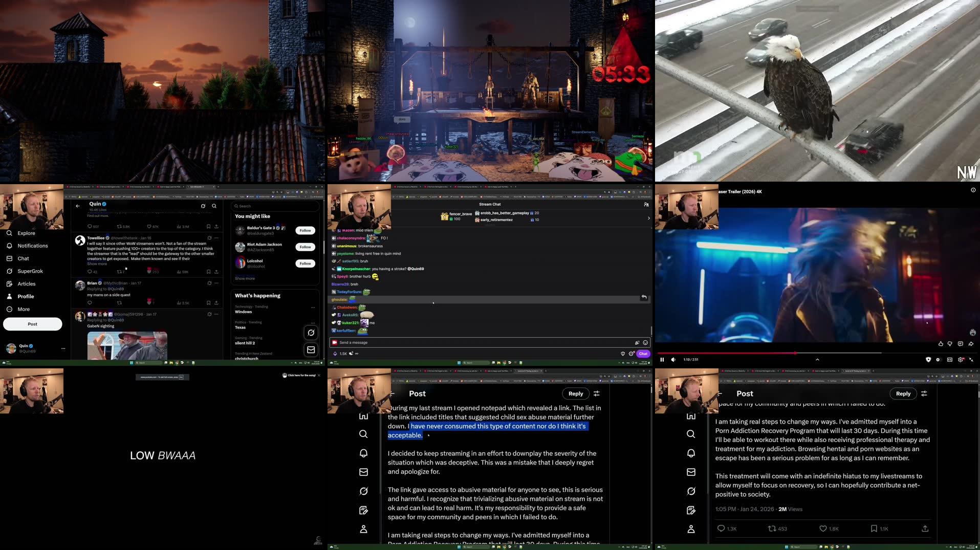Screen dimensions: 980x550
Task: Open the emote picker in Twitch chat
Action: tap(644, 342)
